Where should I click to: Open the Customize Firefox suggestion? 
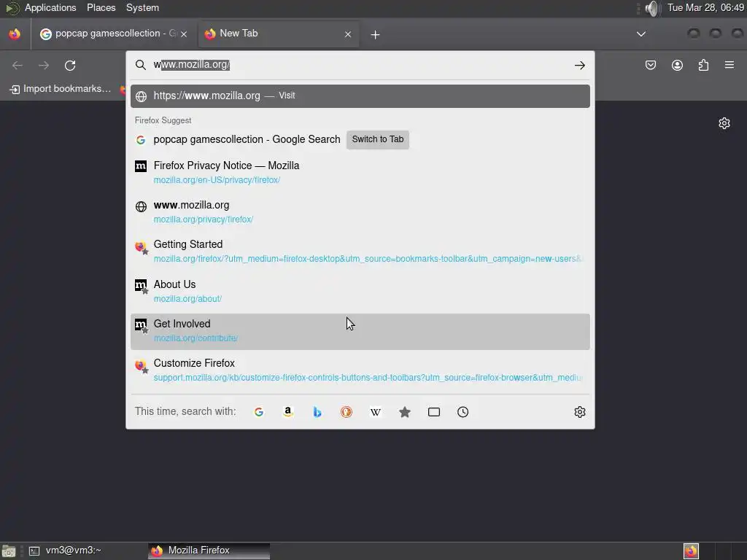[360, 370]
